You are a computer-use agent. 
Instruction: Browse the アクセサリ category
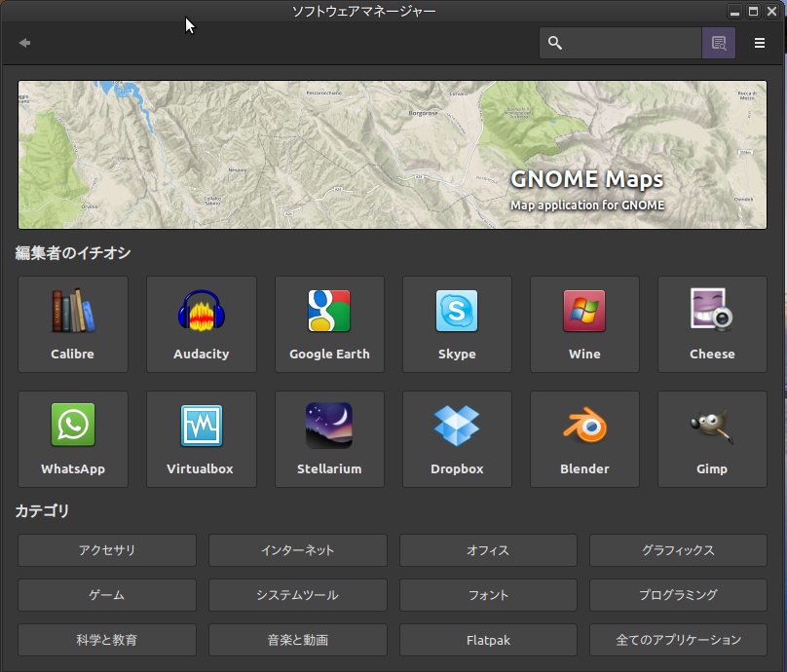point(107,550)
